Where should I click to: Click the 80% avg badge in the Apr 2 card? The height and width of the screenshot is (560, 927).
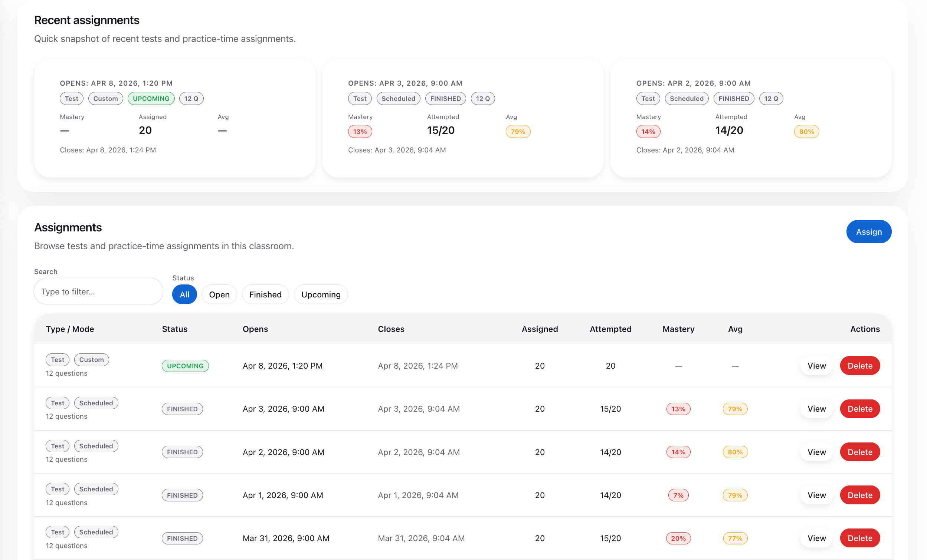point(807,132)
